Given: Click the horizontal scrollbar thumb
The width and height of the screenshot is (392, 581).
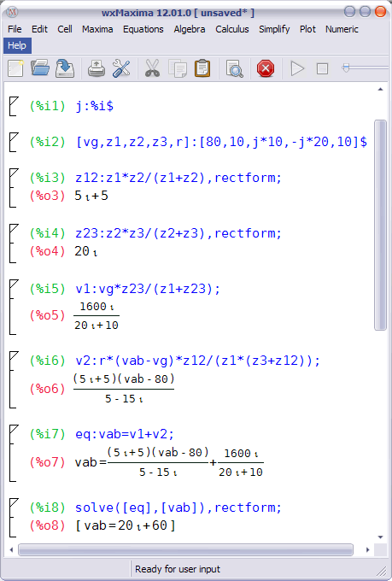Looking at the screenshot, I should [185, 550].
